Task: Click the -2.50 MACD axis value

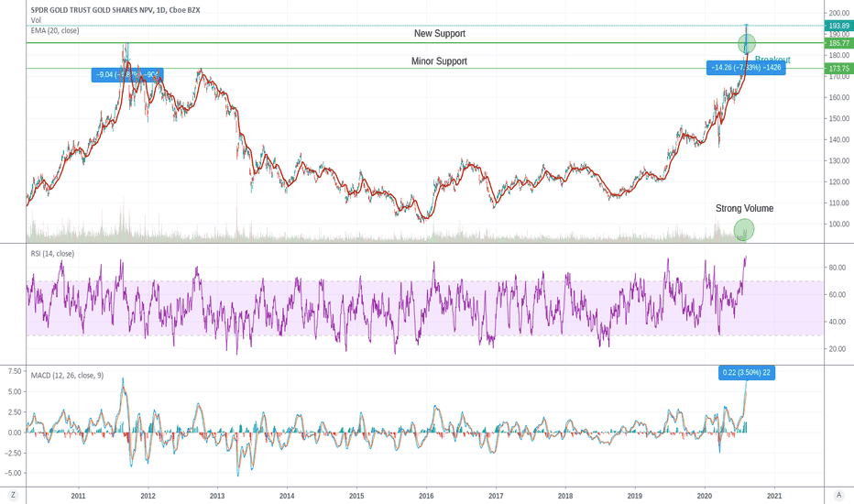Action: [x=14, y=453]
